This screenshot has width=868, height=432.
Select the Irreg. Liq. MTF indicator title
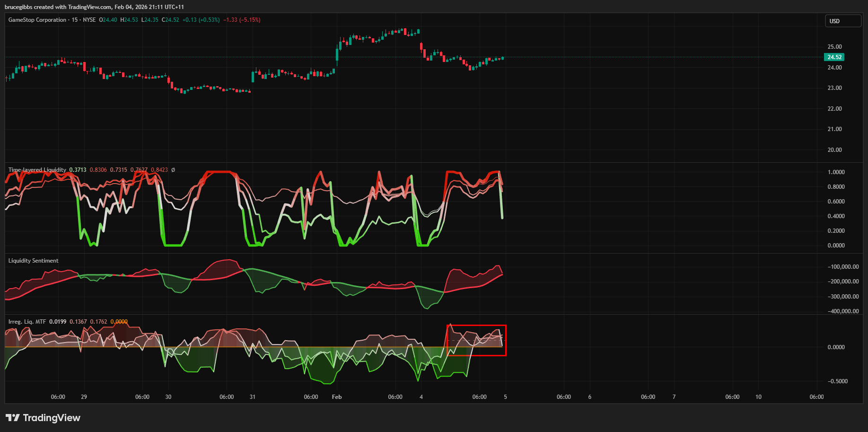click(x=27, y=322)
